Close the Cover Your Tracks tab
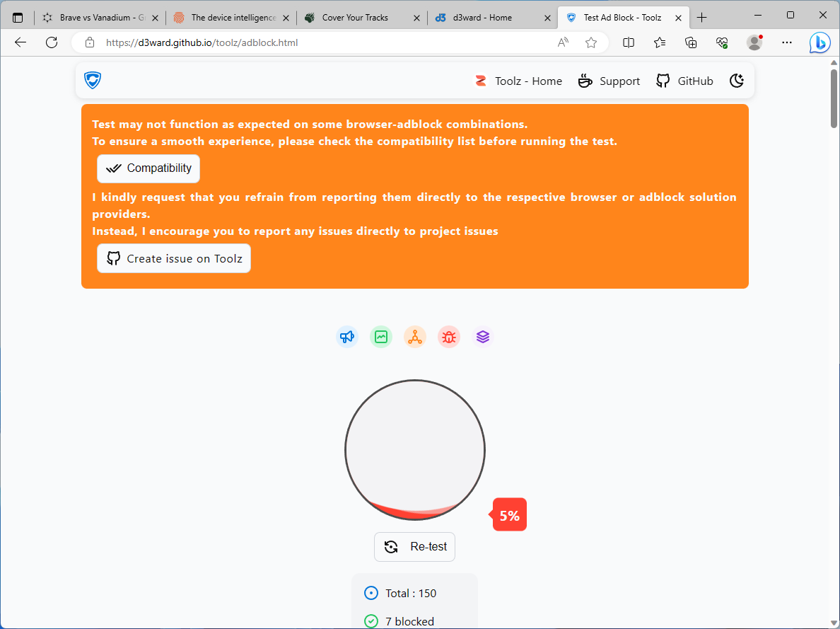 416,18
